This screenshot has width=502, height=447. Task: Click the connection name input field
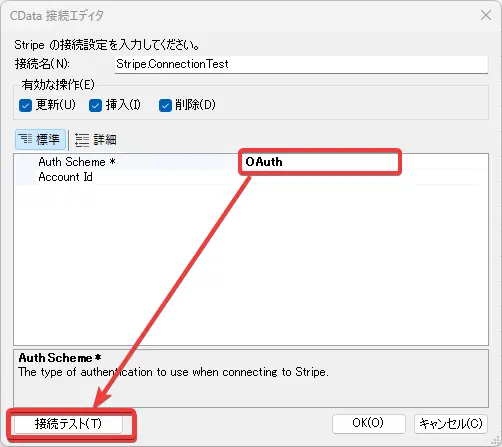tap(301, 64)
